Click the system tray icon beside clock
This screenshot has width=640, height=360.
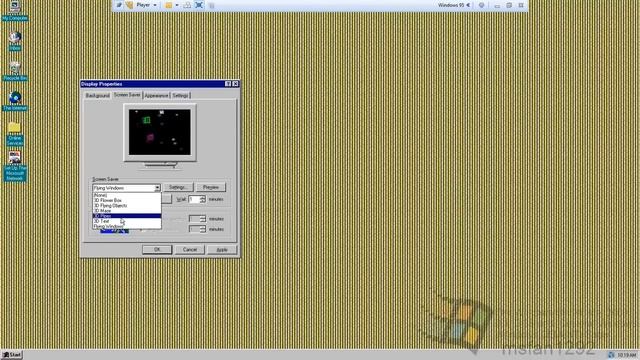click(611, 355)
